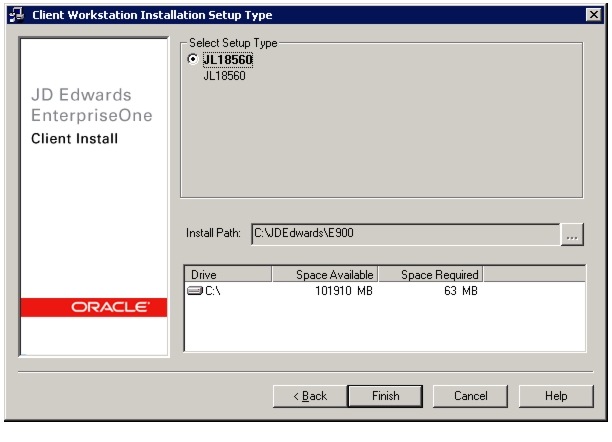The width and height of the screenshot is (612, 442).
Task: Click the Space Available column header
Action: (x=325, y=274)
